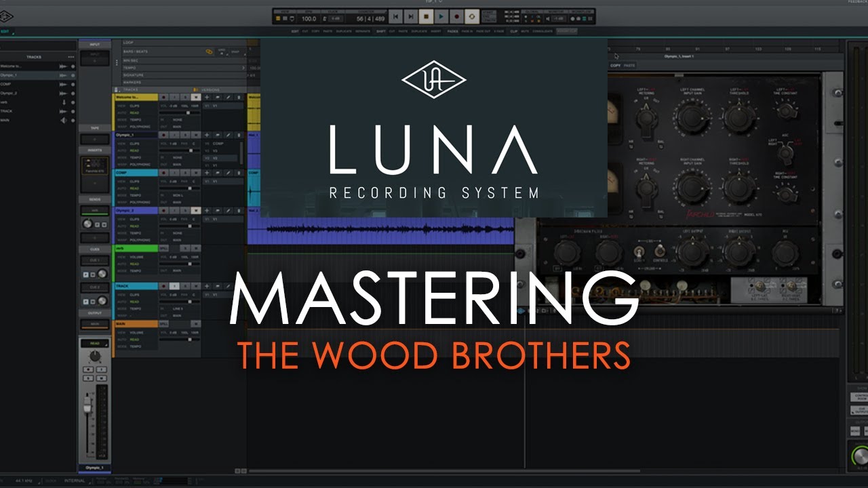Toggle Fairchild sidechain Link switch
The image size is (868, 488).
[x=638, y=251]
